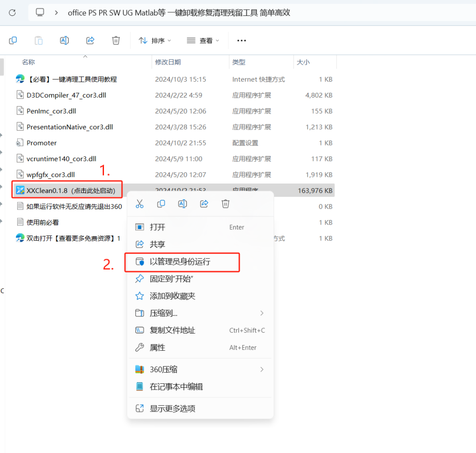Click the Share icon in context menu
Image resolution: width=476 pixels, height=453 pixels.
(x=204, y=204)
